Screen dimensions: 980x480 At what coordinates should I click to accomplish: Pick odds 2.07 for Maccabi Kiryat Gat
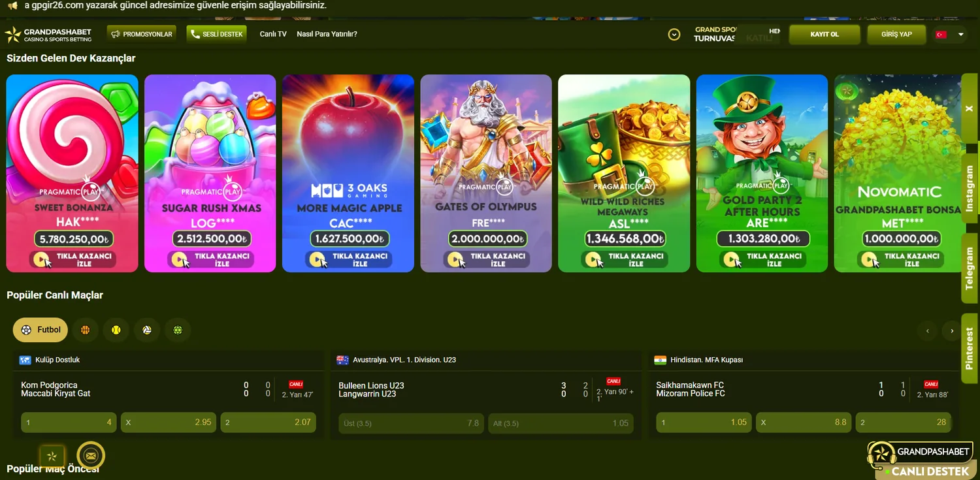[x=269, y=423]
